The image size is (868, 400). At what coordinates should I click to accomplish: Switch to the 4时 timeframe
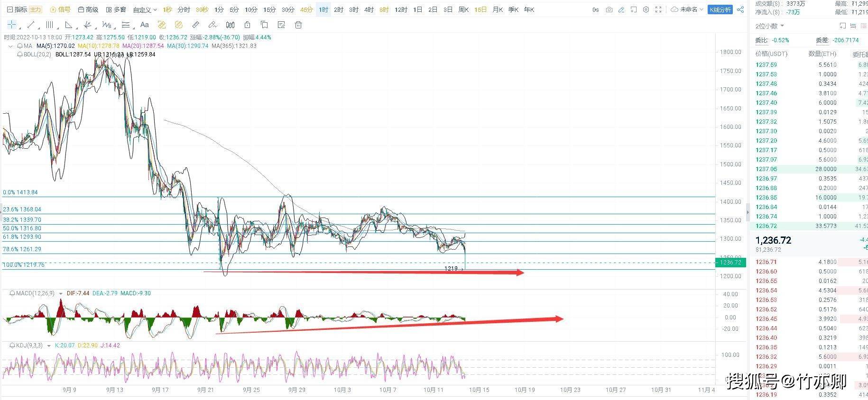[369, 9]
